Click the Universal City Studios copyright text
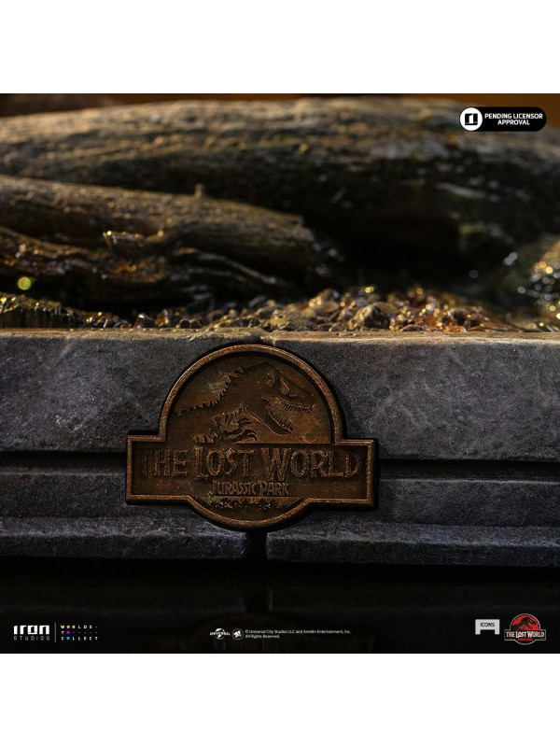560x747 pixels. (x=298, y=634)
